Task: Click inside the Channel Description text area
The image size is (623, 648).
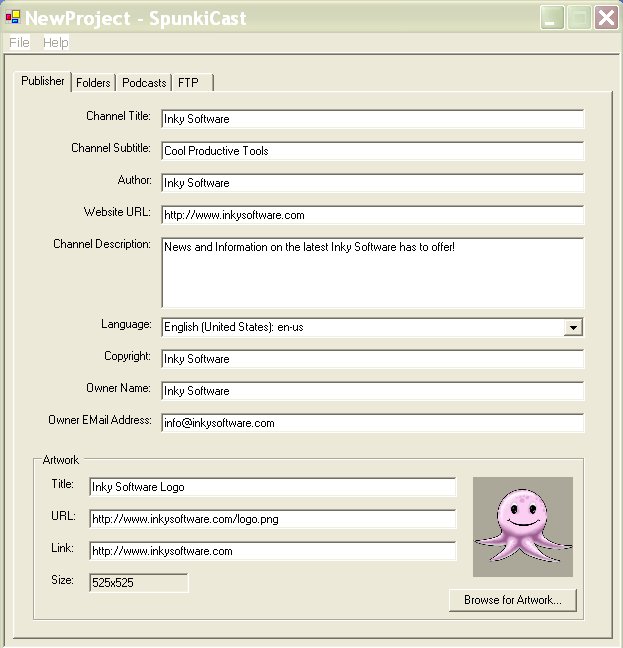Action: click(x=373, y=273)
